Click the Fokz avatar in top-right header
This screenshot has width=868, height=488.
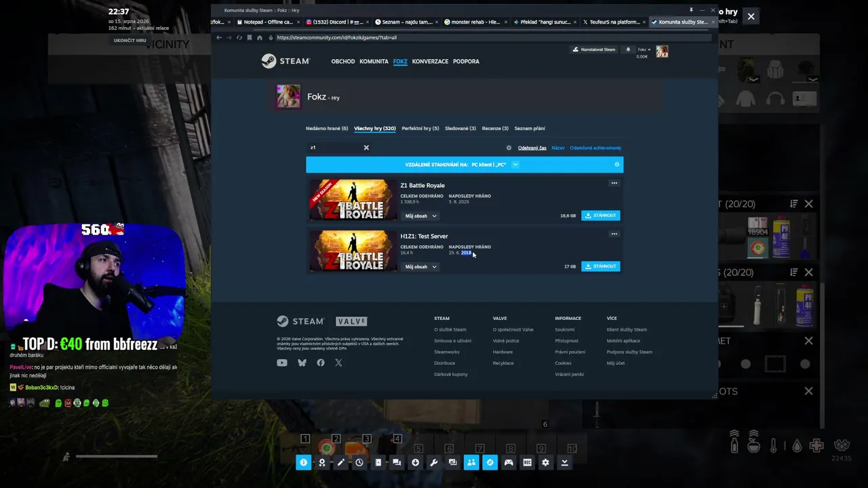662,52
